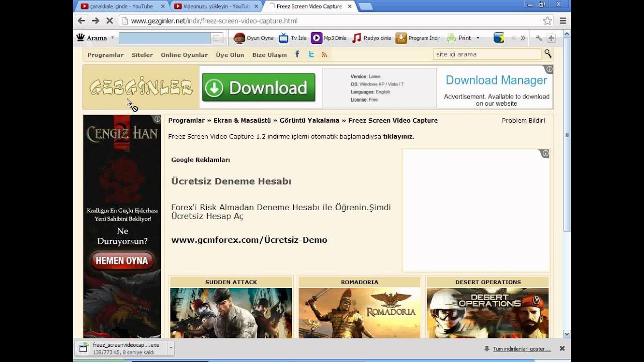Click the toolbar right double-chevron

pyautogui.click(x=523, y=38)
